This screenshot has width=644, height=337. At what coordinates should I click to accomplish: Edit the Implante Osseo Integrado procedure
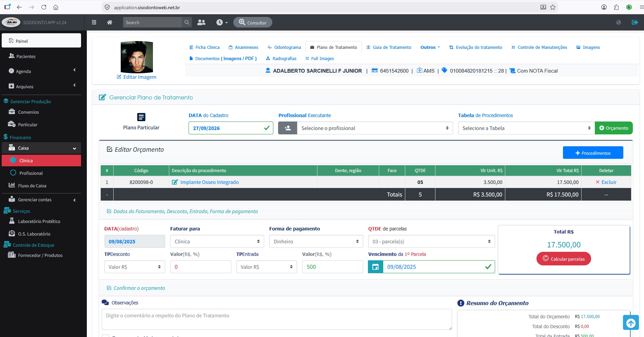coord(205,182)
